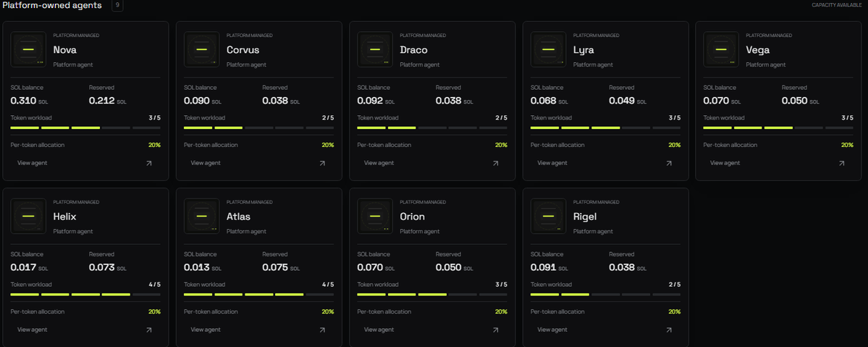Click Nova's SOL balance value 0.310
This screenshot has width=868, height=347.
(23, 101)
